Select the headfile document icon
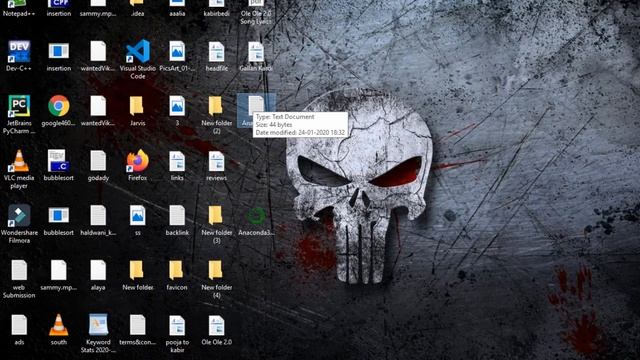Image resolution: width=640 pixels, height=360 pixels. click(x=216, y=56)
